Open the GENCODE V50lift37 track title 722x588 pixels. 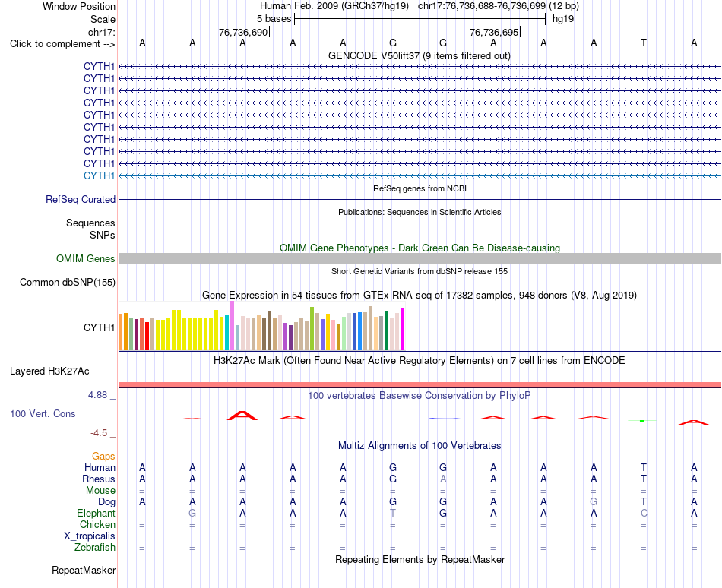419,55
